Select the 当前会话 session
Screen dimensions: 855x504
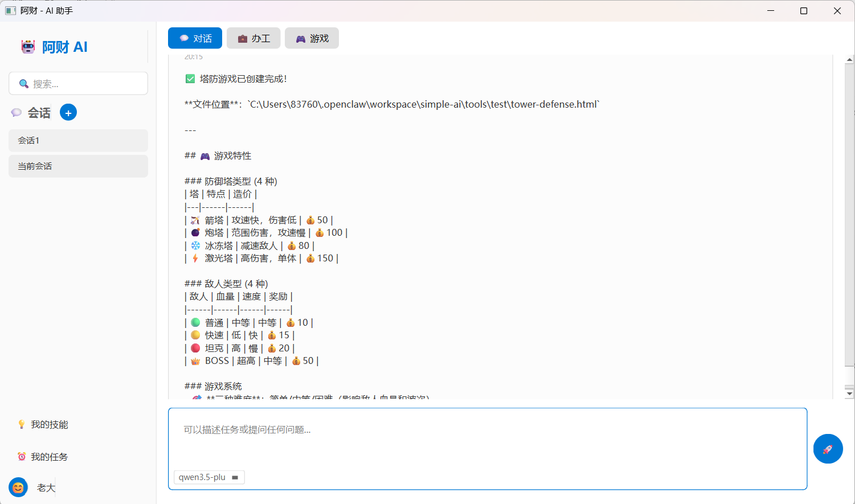coord(78,166)
